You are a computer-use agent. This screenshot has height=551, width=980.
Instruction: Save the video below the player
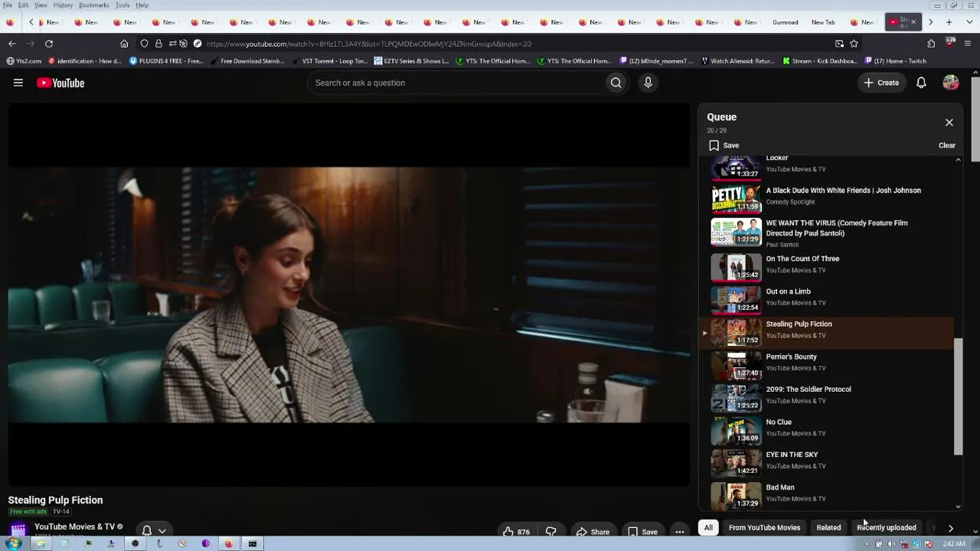[642, 531]
